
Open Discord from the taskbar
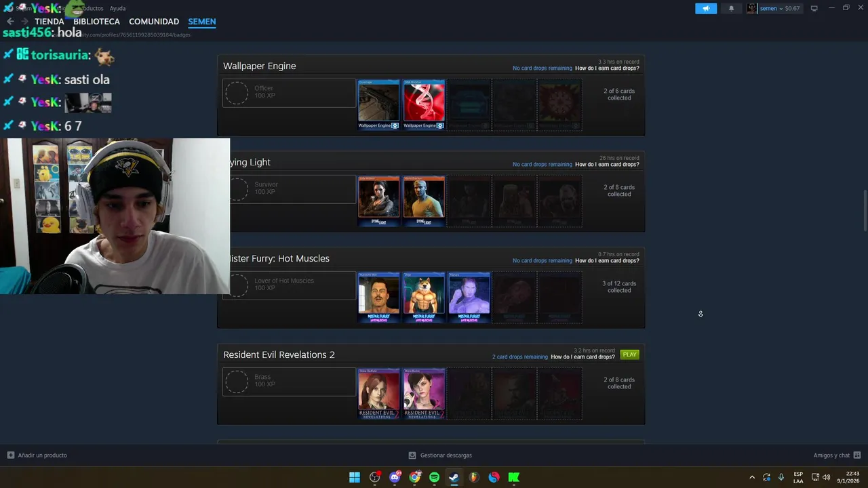395,477
